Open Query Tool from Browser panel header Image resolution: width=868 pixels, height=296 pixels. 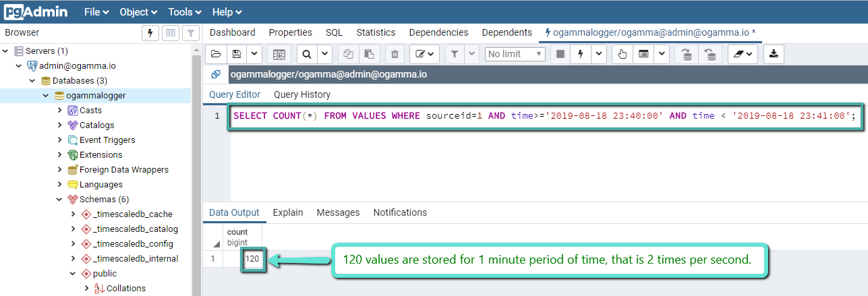[150, 33]
